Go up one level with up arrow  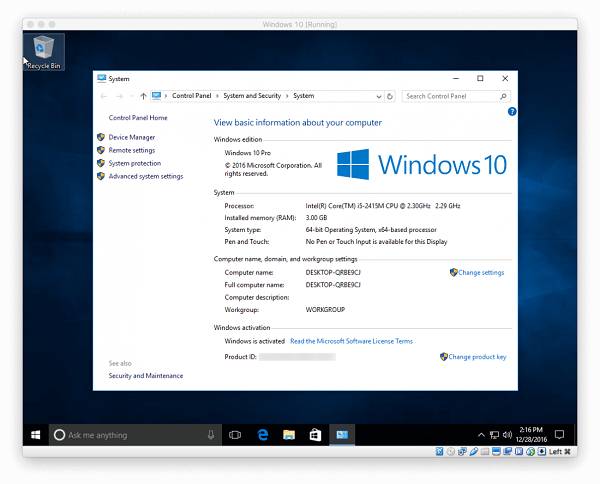click(143, 96)
